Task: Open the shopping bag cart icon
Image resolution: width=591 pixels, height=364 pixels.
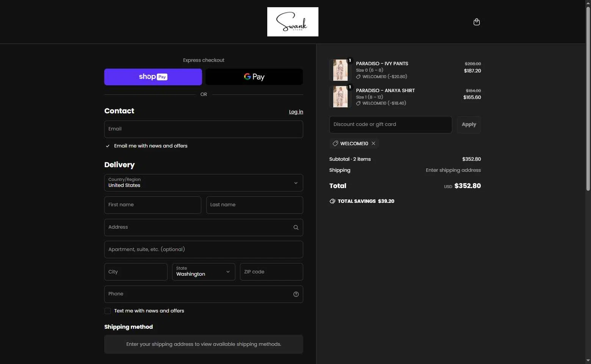Action: [477, 22]
